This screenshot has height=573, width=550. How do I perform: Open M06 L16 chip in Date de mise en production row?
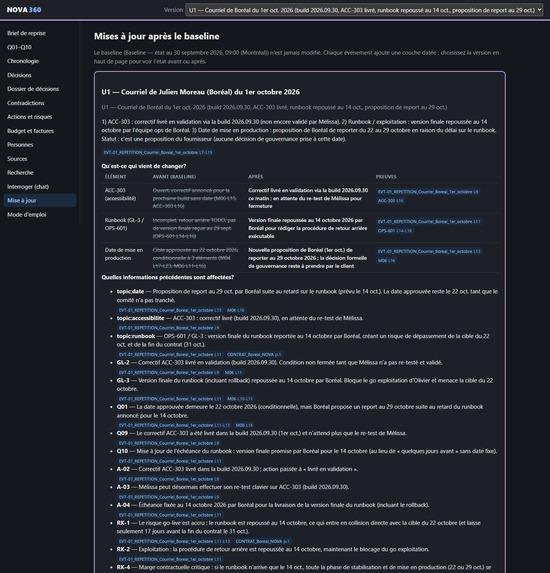coord(386,261)
